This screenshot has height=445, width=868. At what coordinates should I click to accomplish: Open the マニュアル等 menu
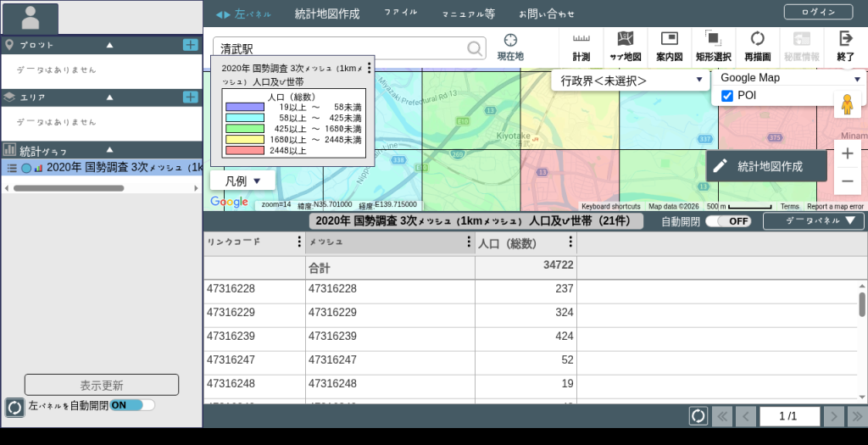(x=468, y=14)
